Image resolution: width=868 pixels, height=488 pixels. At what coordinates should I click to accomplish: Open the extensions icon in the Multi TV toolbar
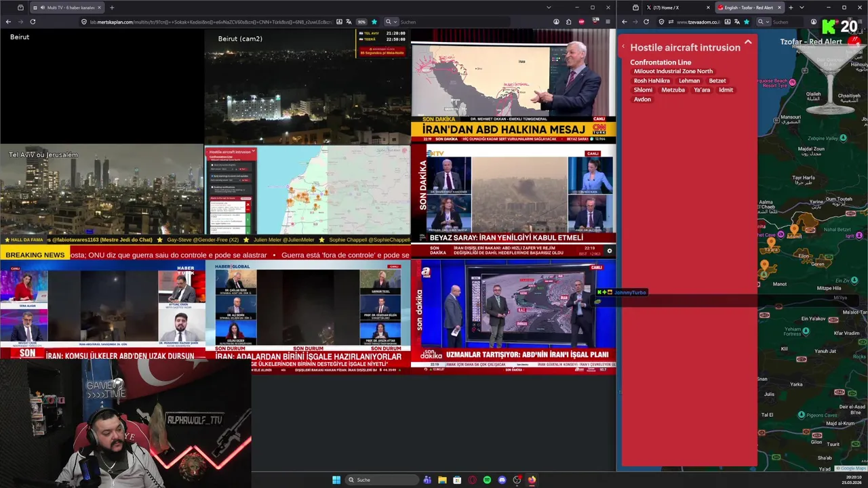(x=569, y=22)
